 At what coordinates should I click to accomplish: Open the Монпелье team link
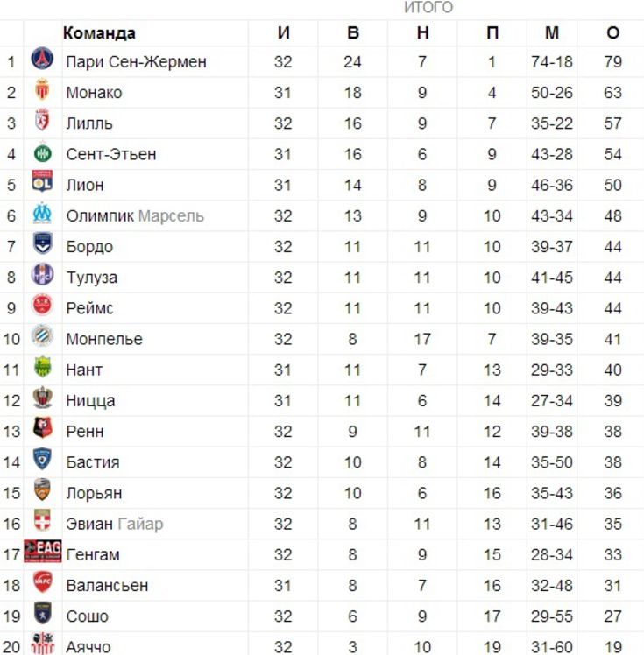pyautogui.click(x=104, y=339)
